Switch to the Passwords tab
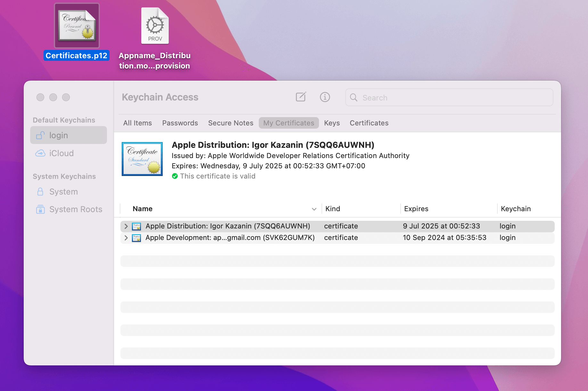 [180, 123]
